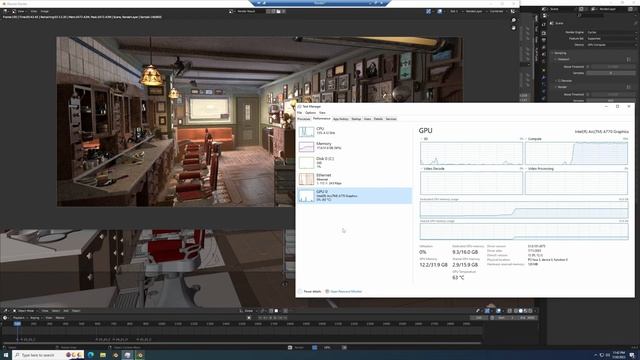
Task: Open Task Manager Options menu
Action: click(x=310, y=112)
